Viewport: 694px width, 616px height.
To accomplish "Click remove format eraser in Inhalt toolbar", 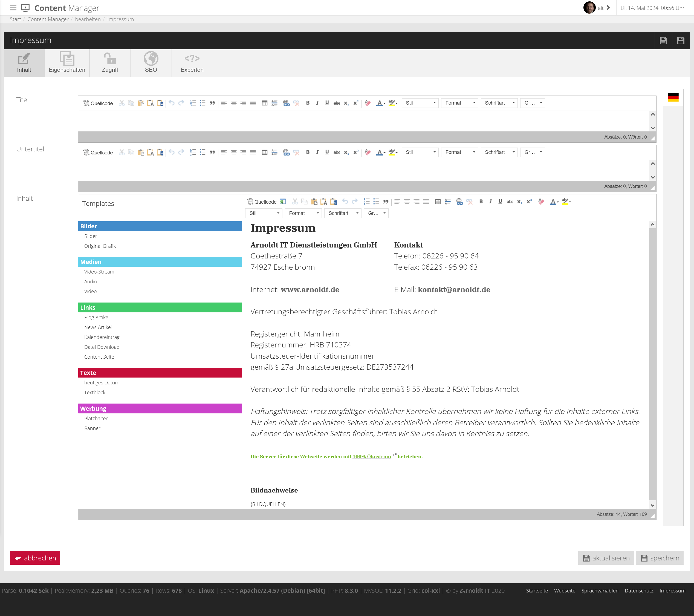I will 541,202.
